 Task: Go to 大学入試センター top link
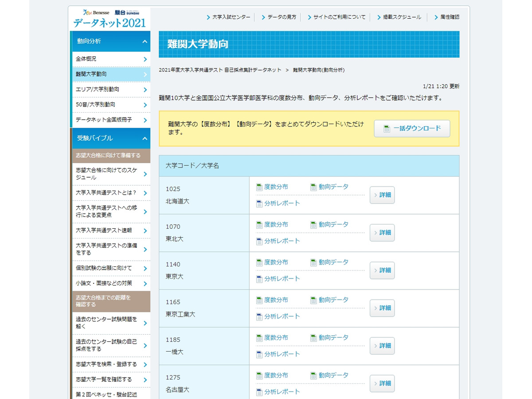point(228,17)
